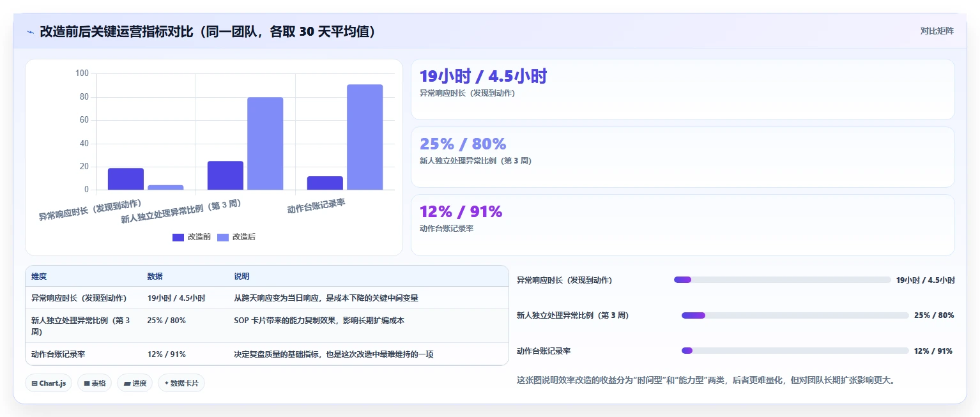This screenshot has height=417, width=980.
Task: Select the 19小时 / 4.5小时 data card
Action: tap(682, 89)
